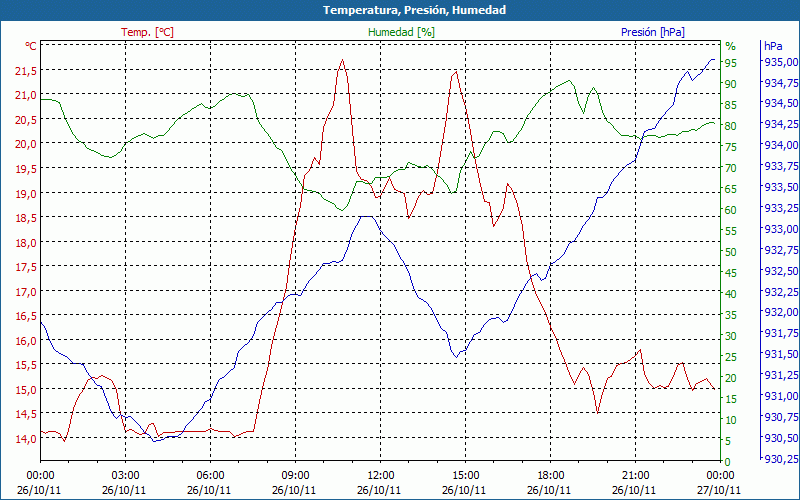Image resolution: width=800 pixels, height=500 pixels.
Task: Click the hPa unit label on axis
Action: [773, 46]
